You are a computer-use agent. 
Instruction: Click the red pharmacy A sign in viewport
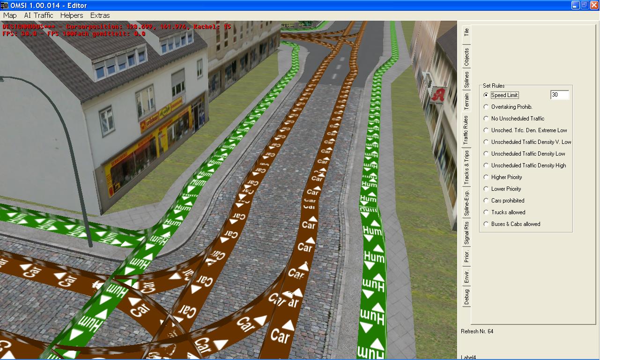[439, 94]
